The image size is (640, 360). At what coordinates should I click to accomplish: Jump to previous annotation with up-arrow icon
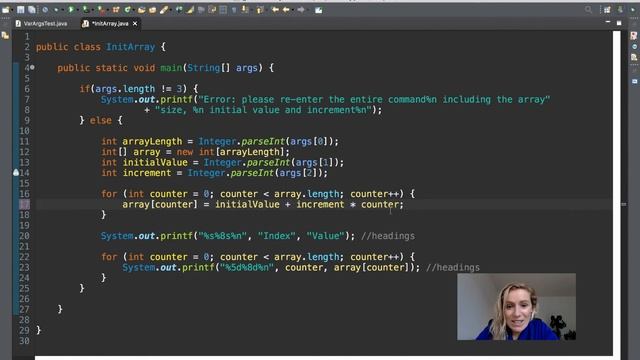click(x=260, y=10)
